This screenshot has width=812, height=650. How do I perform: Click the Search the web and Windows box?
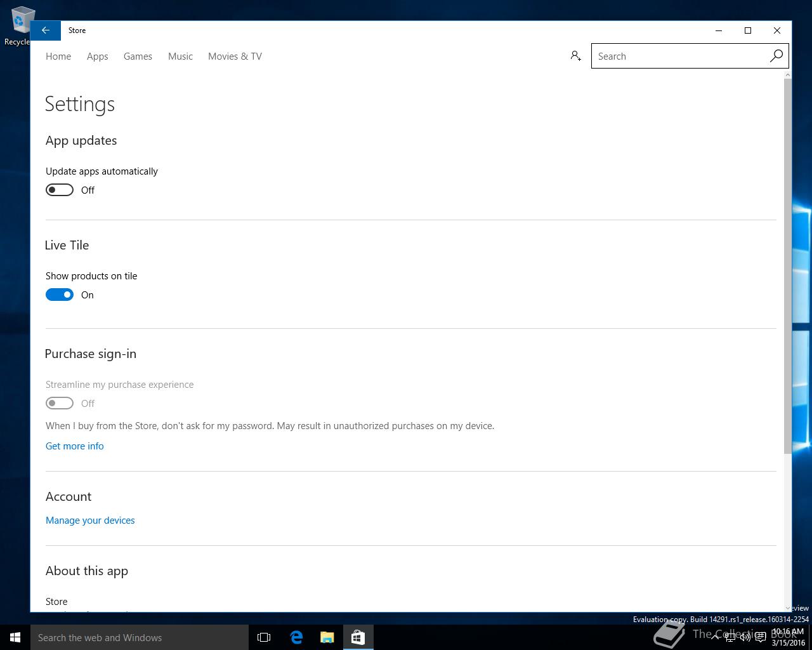pos(140,637)
